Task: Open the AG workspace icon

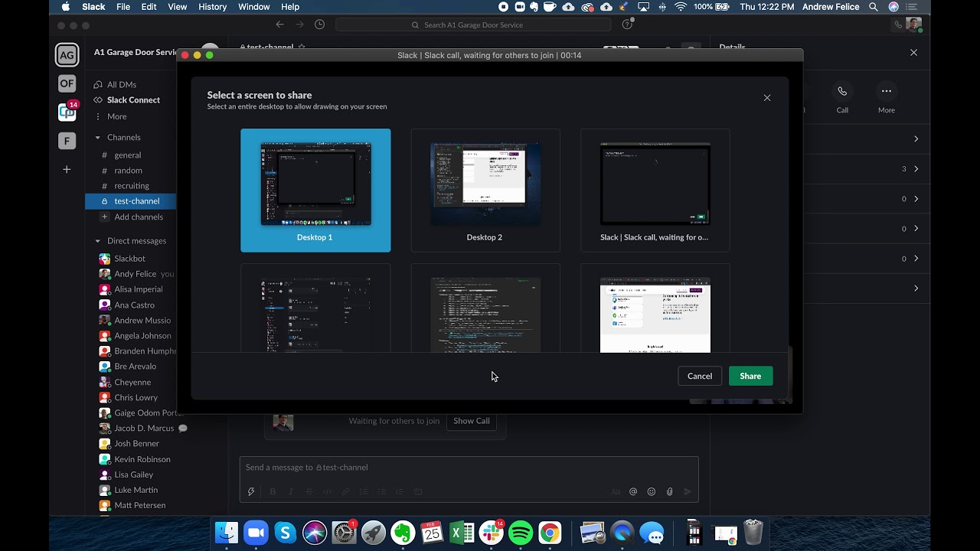Action: click(x=67, y=55)
